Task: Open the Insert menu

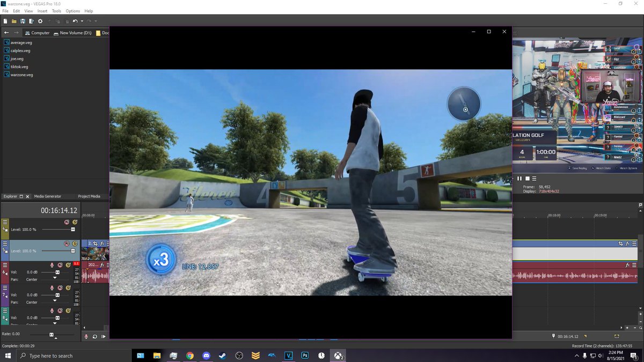Action: click(42, 11)
